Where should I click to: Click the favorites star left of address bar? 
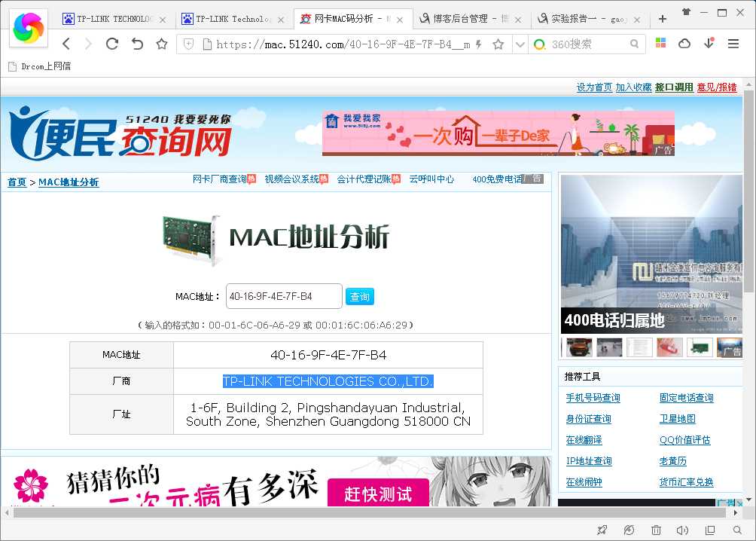(162, 44)
